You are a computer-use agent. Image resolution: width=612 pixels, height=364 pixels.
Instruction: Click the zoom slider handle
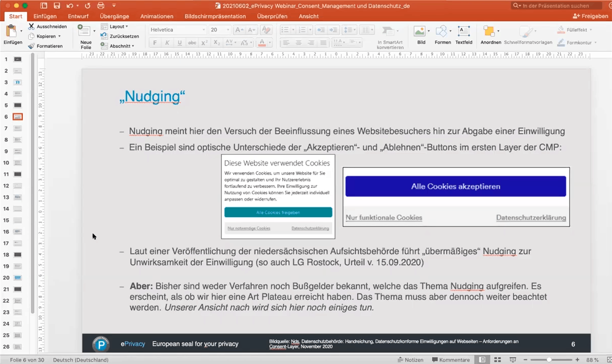click(x=549, y=359)
